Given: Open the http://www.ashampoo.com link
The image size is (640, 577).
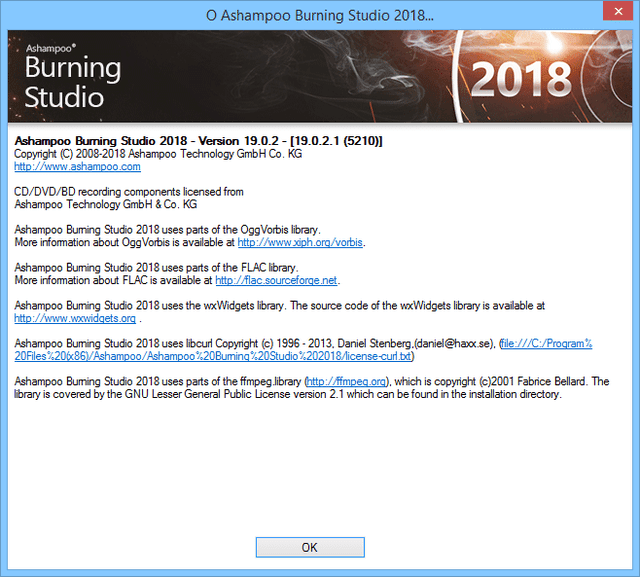Looking at the screenshot, I should [78, 166].
